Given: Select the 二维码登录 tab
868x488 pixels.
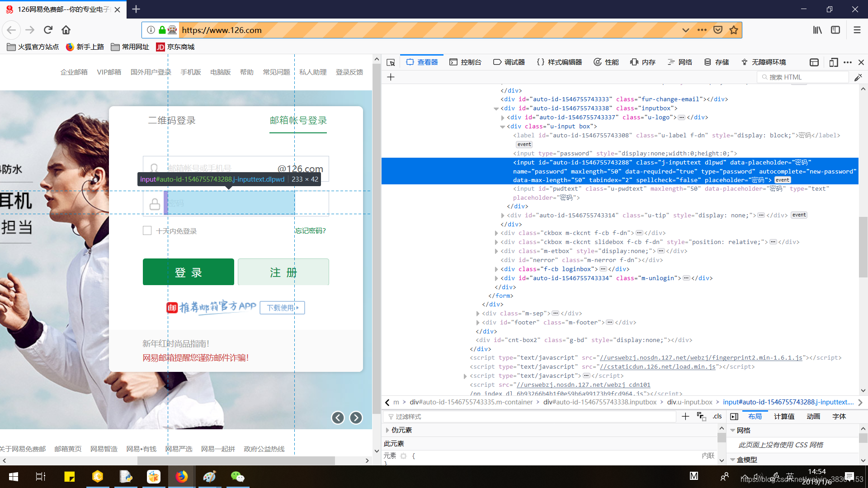Looking at the screenshot, I should point(172,121).
